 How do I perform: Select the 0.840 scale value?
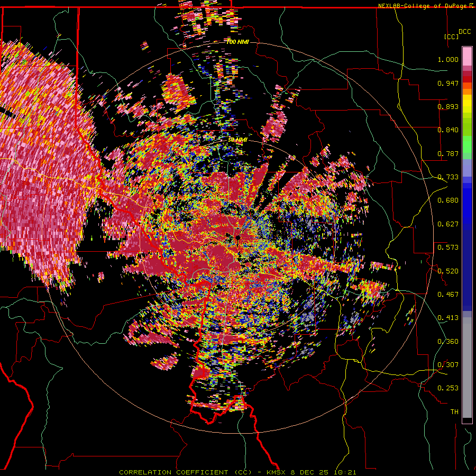(x=448, y=130)
